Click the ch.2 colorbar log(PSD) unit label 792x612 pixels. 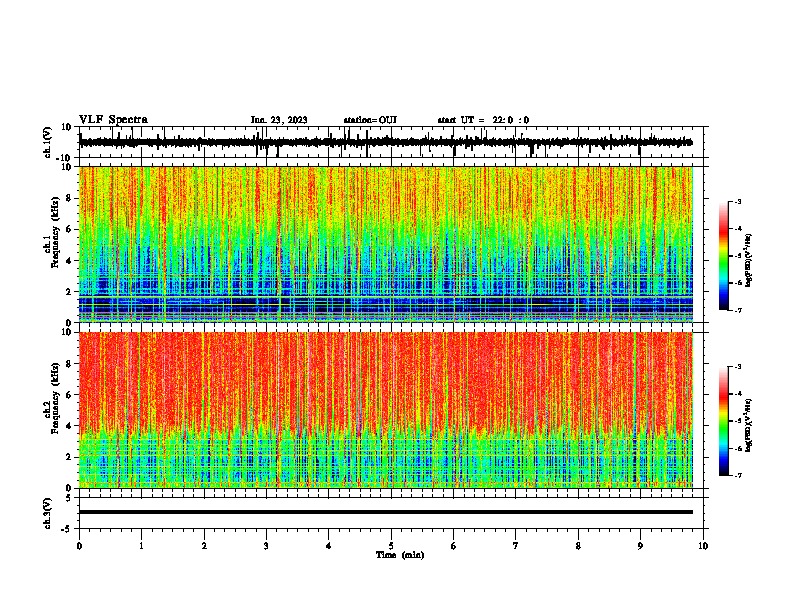click(748, 426)
